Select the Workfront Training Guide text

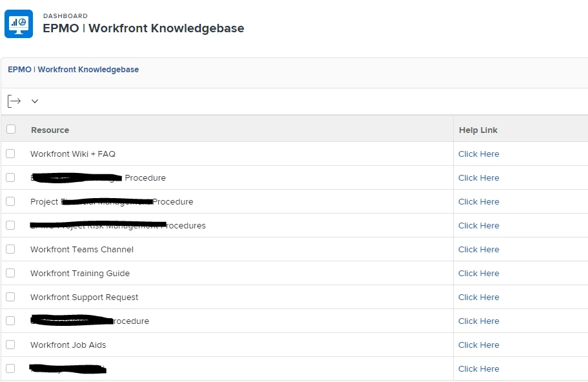click(x=80, y=274)
